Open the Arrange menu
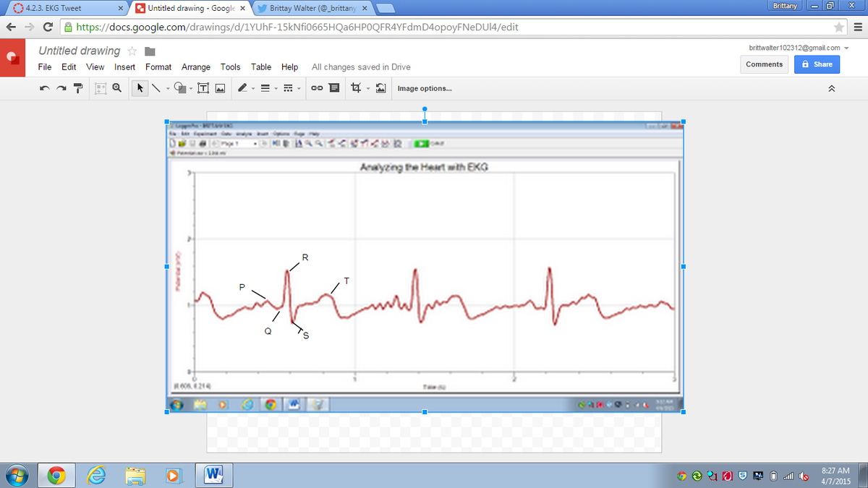 196,67
